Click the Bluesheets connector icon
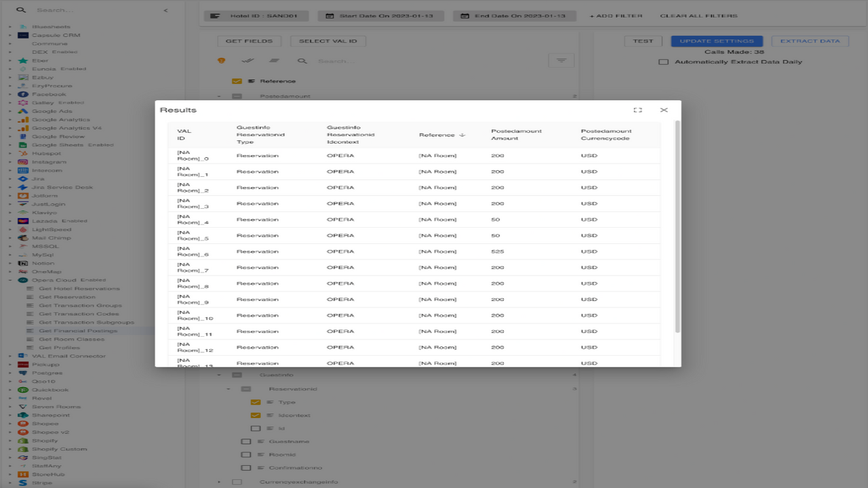 pos(23,26)
